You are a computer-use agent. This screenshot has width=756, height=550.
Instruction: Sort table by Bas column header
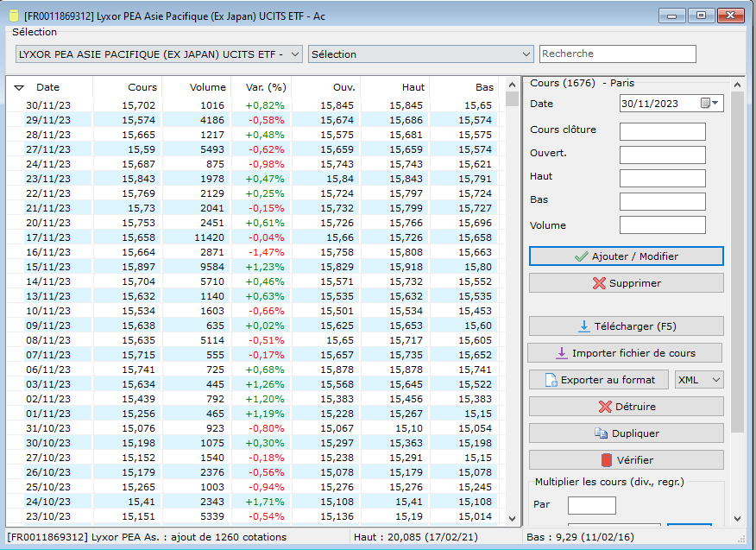(x=464, y=87)
